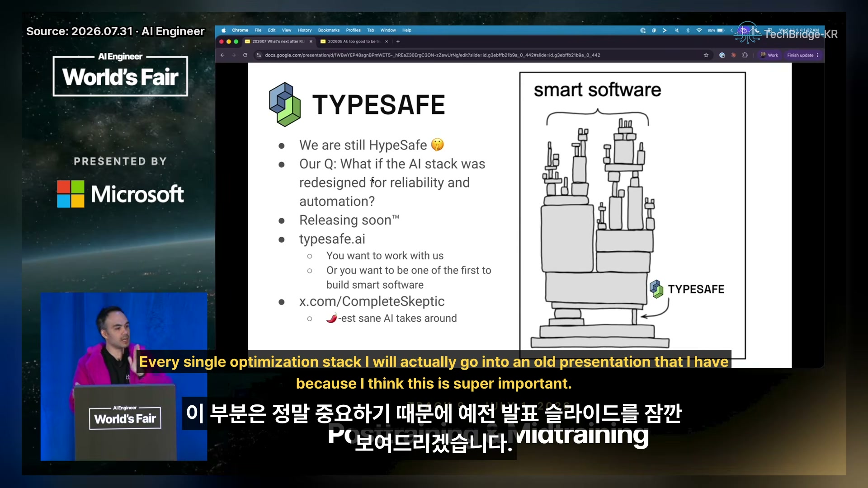View site information icon in address bar
Screen dimensions: 868x488
click(x=259, y=55)
